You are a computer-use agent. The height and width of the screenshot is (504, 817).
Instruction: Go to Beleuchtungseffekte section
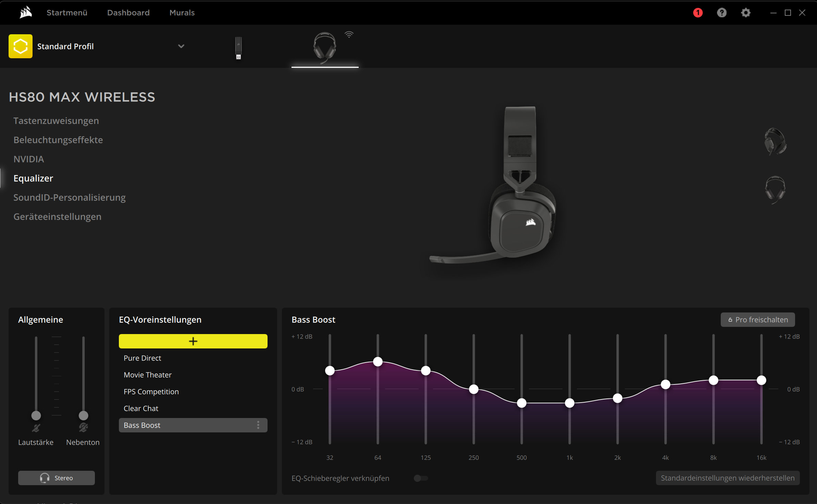coord(58,140)
